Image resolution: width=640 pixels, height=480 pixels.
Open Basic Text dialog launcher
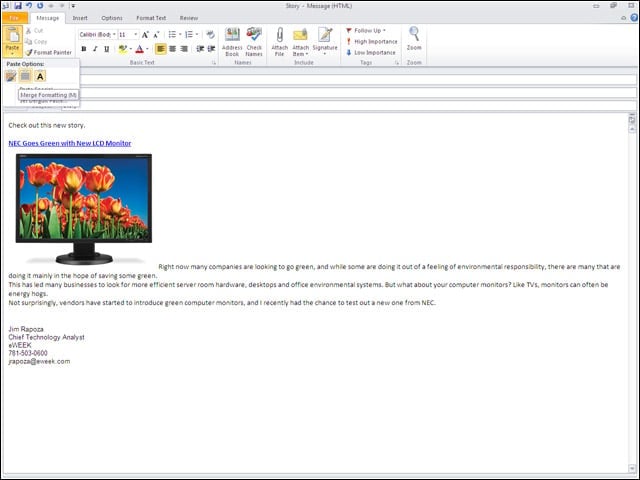point(213,63)
